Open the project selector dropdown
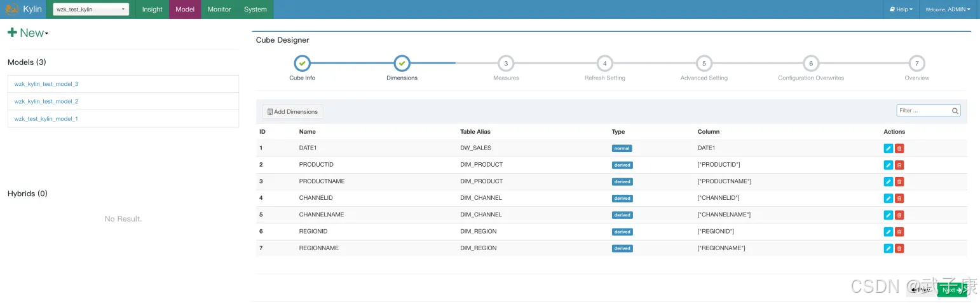This screenshot has width=980, height=303. (91, 10)
